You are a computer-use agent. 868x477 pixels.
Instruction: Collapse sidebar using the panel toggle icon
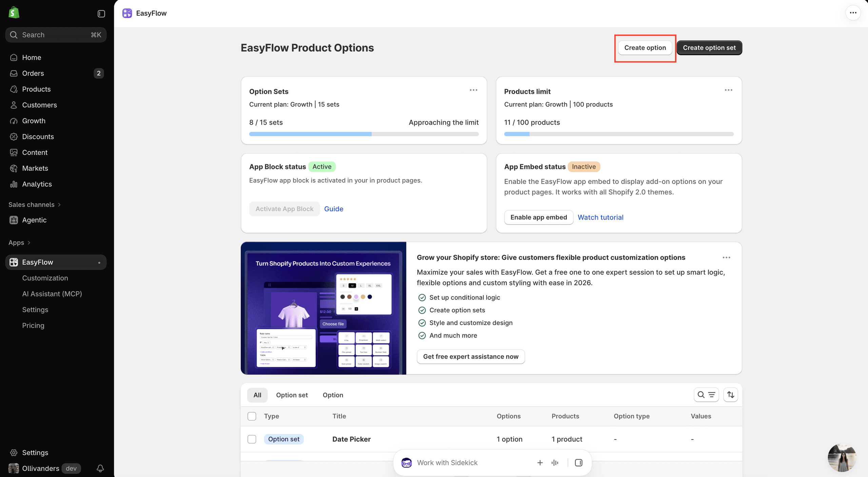click(101, 14)
